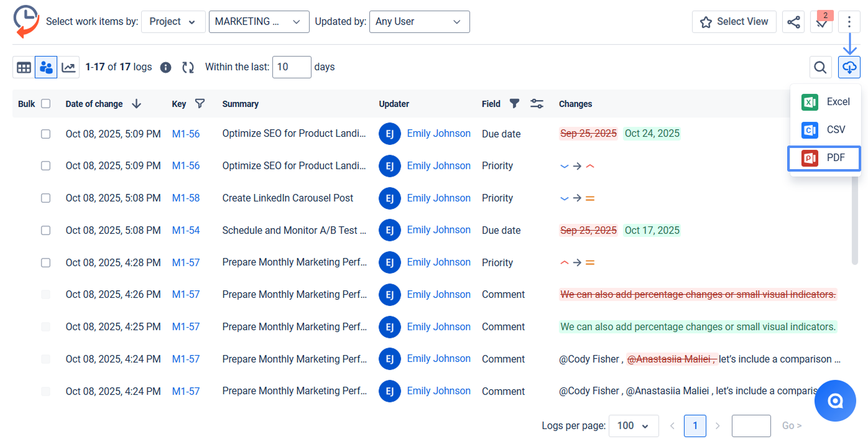Open the MARKETING project selector
The width and height of the screenshot is (868, 439).
click(259, 21)
